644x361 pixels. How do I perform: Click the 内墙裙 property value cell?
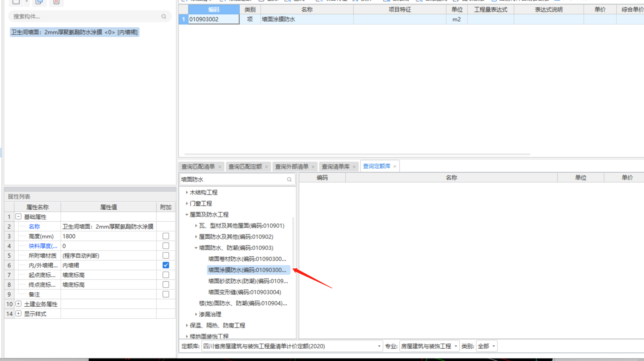coord(109,265)
